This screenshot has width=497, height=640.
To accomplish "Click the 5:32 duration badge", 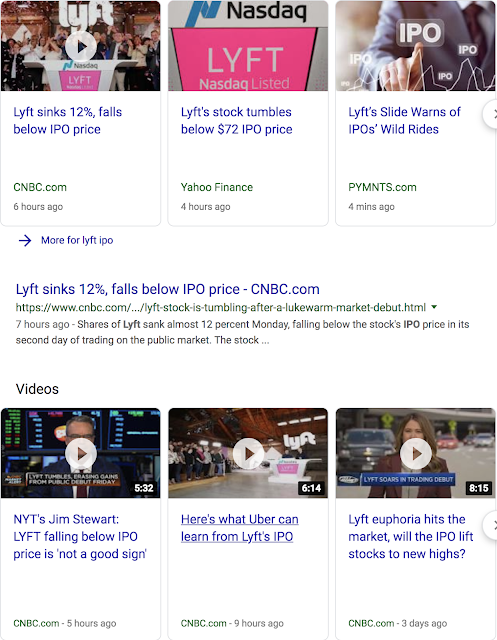I will pyautogui.click(x=144, y=488).
